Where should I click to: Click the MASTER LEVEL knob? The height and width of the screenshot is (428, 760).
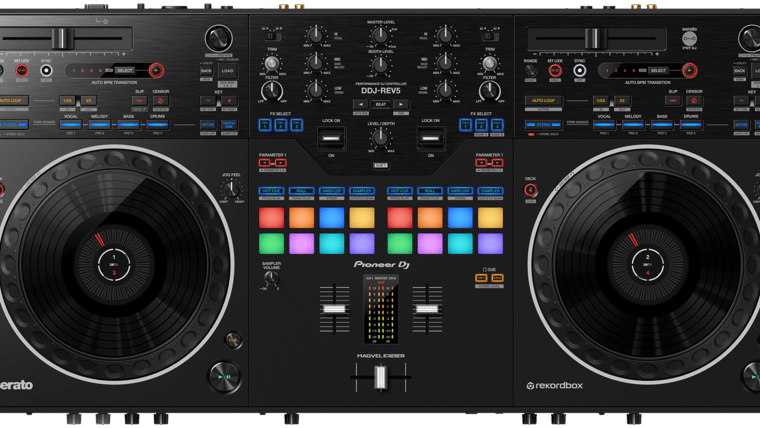point(380,36)
